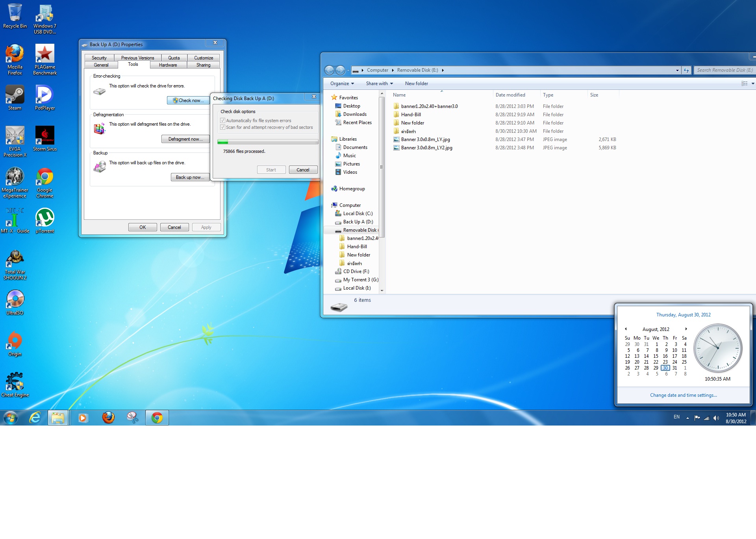
Task: Open the Organize dropdown menu
Action: (342, 84)
